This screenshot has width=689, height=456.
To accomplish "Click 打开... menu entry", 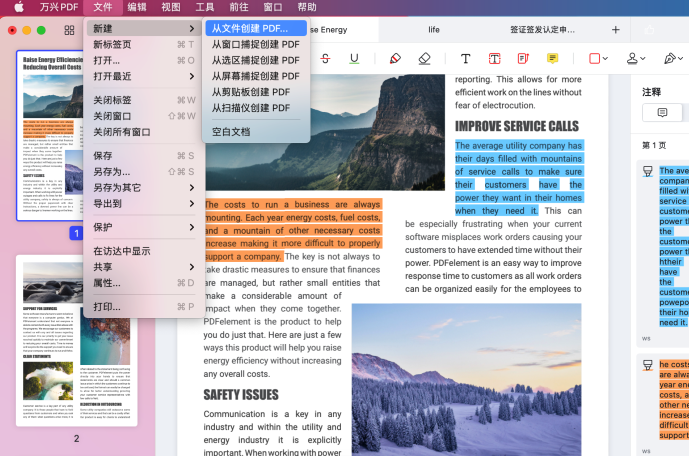I will coord(143,60).
